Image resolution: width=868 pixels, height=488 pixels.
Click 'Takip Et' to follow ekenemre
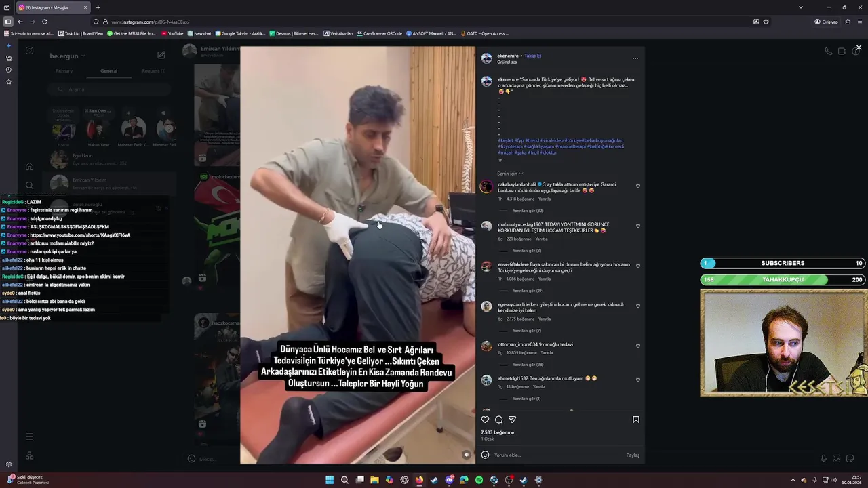[532, 56]
